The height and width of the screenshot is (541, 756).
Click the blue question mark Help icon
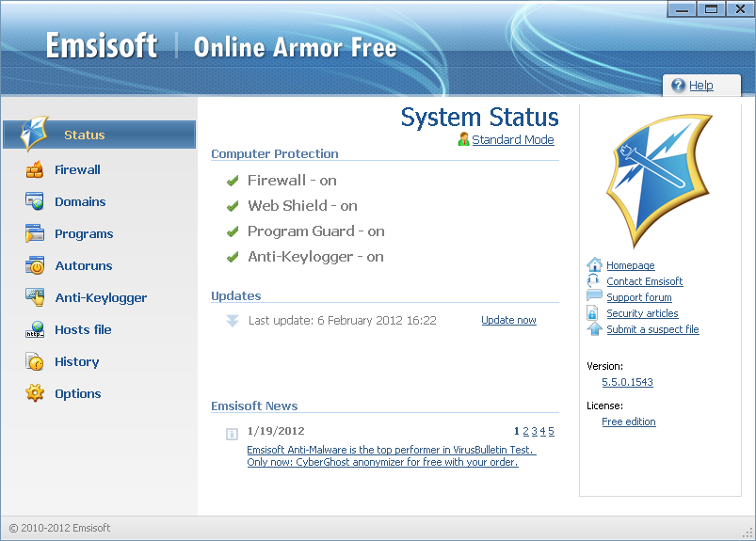point(678,86)
